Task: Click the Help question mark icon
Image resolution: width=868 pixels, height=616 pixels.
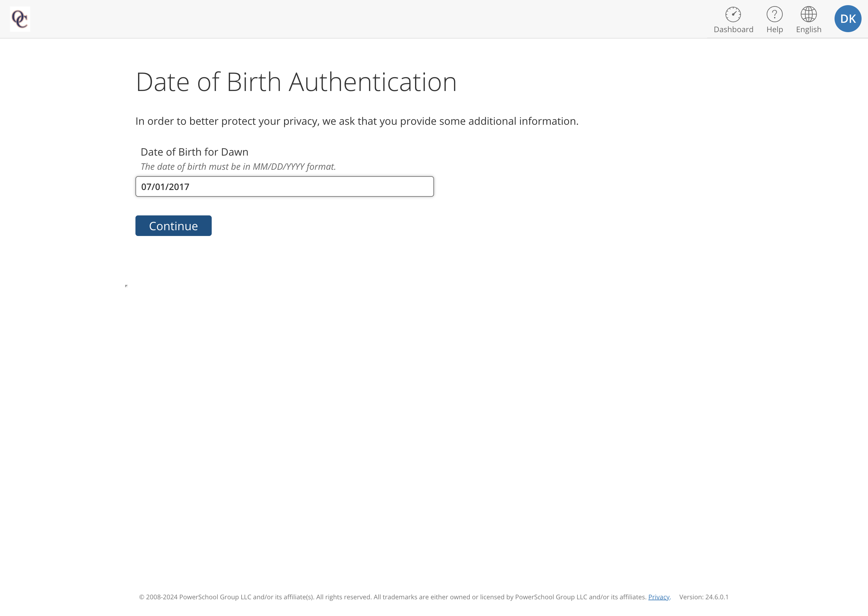Action: (774, 14)
